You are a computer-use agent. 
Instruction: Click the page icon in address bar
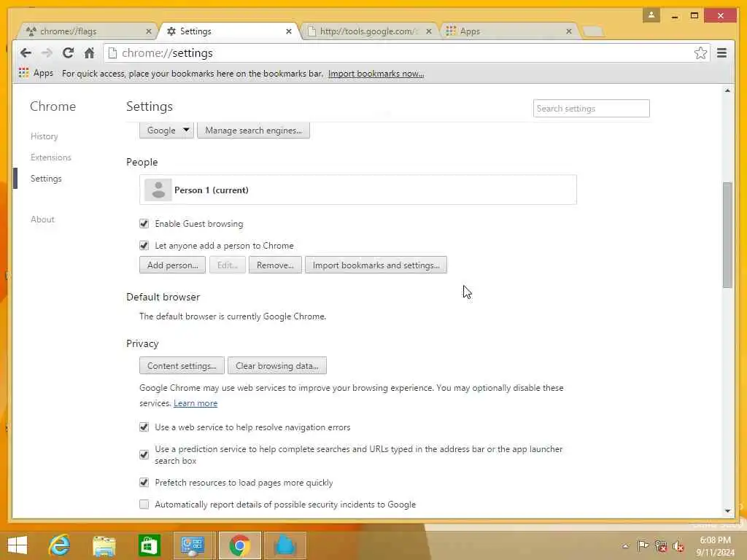click(x=112, y=52)
